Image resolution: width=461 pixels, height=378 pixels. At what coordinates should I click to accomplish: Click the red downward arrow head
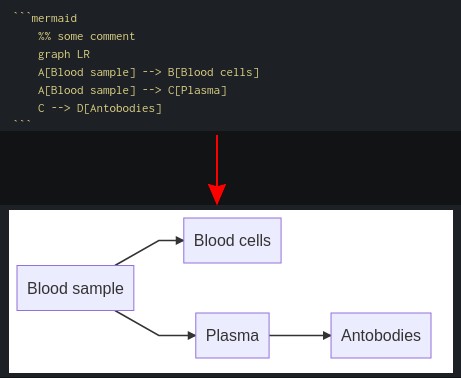click(x=217, y=194)
